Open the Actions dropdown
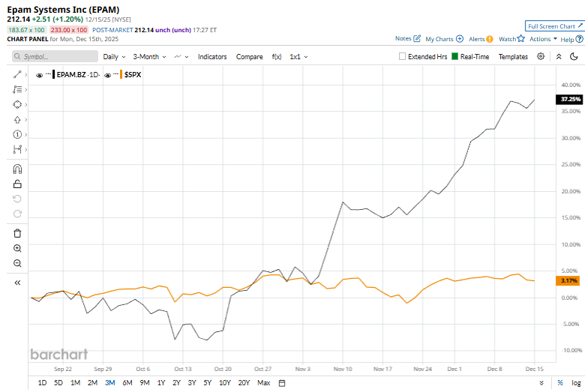This screenshot has height=392, width=585. click(543, 39)
